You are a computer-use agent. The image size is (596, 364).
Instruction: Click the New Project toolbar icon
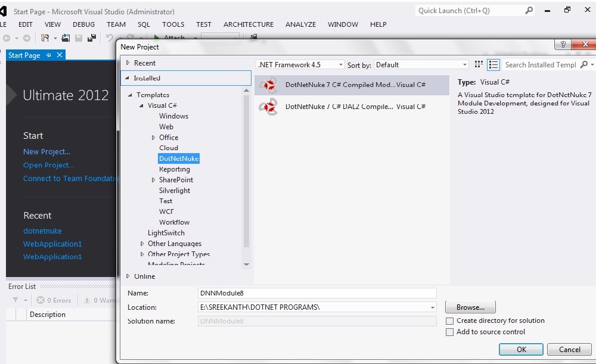tap(45, 38)
